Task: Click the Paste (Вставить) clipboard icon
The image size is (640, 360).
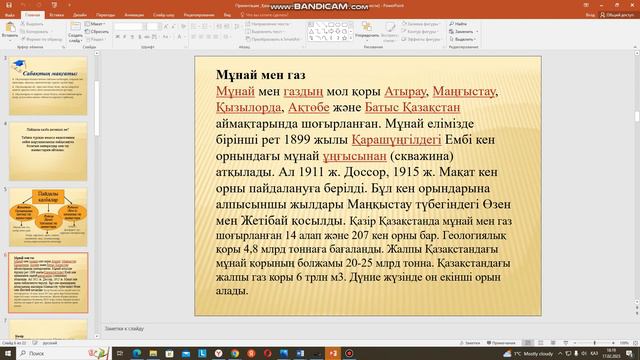Action: pyautogui.click(x=10, y=28)
